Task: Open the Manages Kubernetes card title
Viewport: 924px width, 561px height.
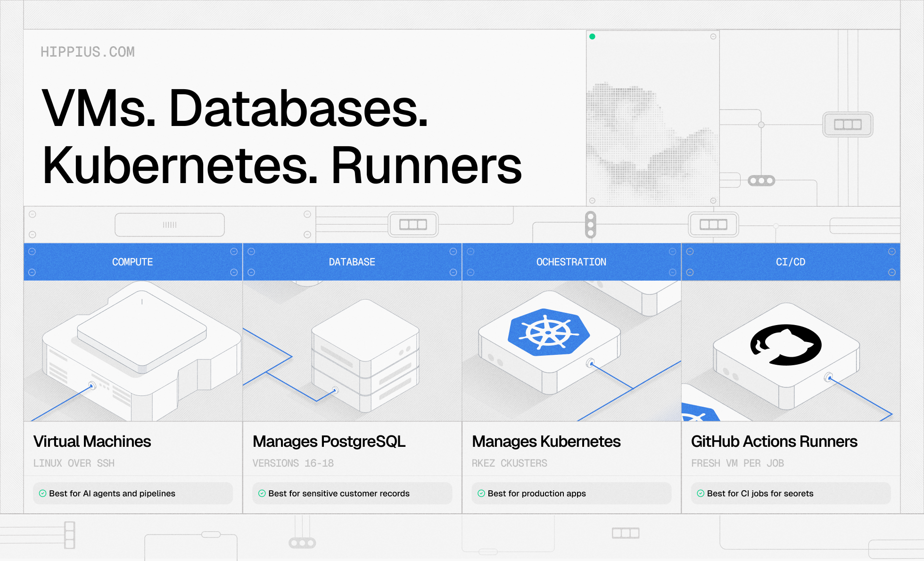Action: 546,442
